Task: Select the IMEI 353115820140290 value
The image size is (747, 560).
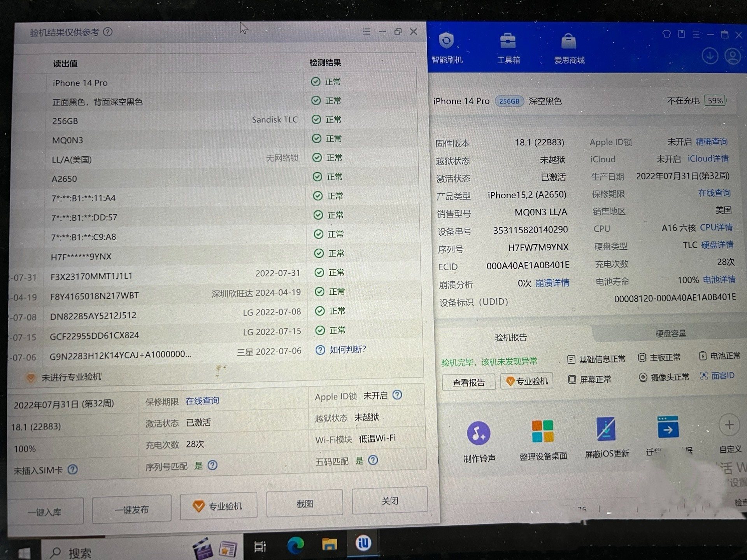Action: point(530,230)
